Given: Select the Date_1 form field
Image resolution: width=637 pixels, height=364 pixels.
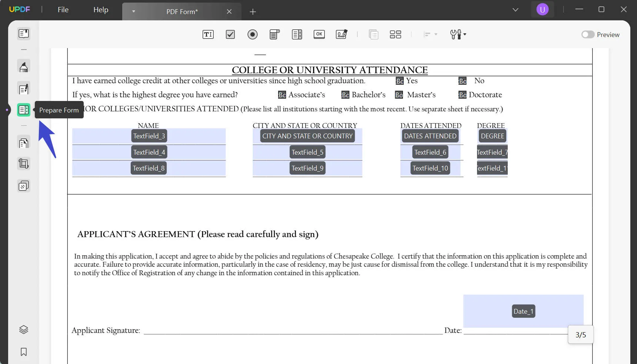Looking at the screenshot, I should (523, 311).
